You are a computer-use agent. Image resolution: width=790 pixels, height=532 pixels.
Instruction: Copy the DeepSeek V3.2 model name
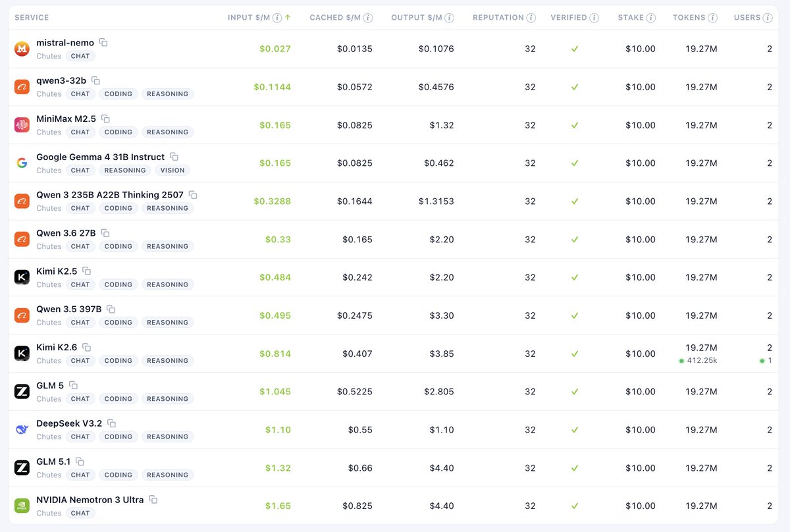pyautogui.click(x=111, y=423)
